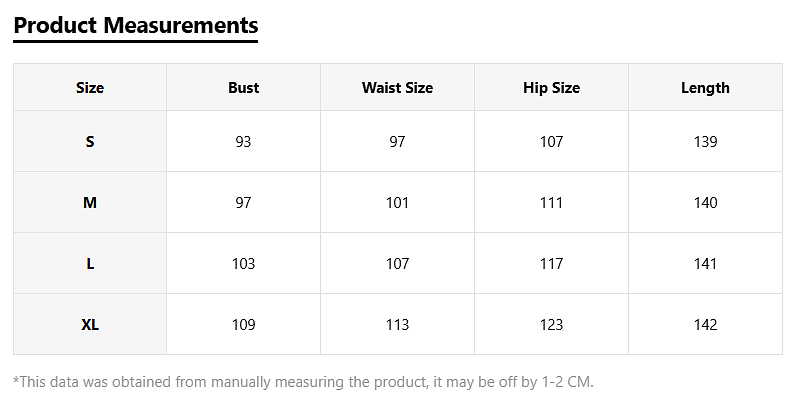The width and height of the screenshot is (787, 400).
Task: Click the Waist Size column header
Action: (x=397, y=88)
